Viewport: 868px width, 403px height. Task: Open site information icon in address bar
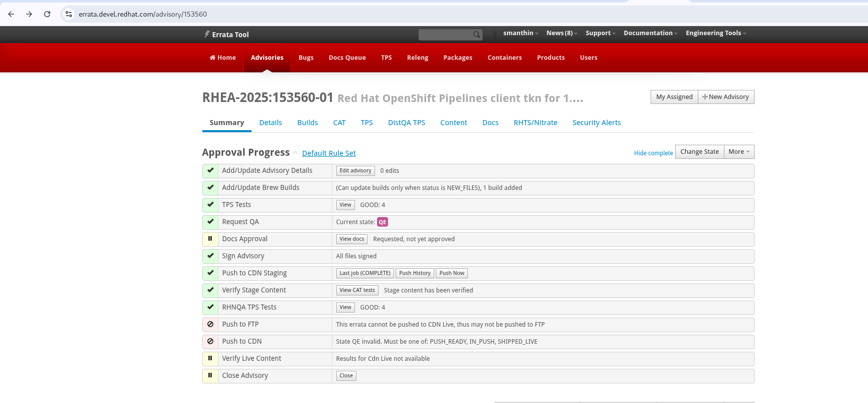[x=69, y=14]
